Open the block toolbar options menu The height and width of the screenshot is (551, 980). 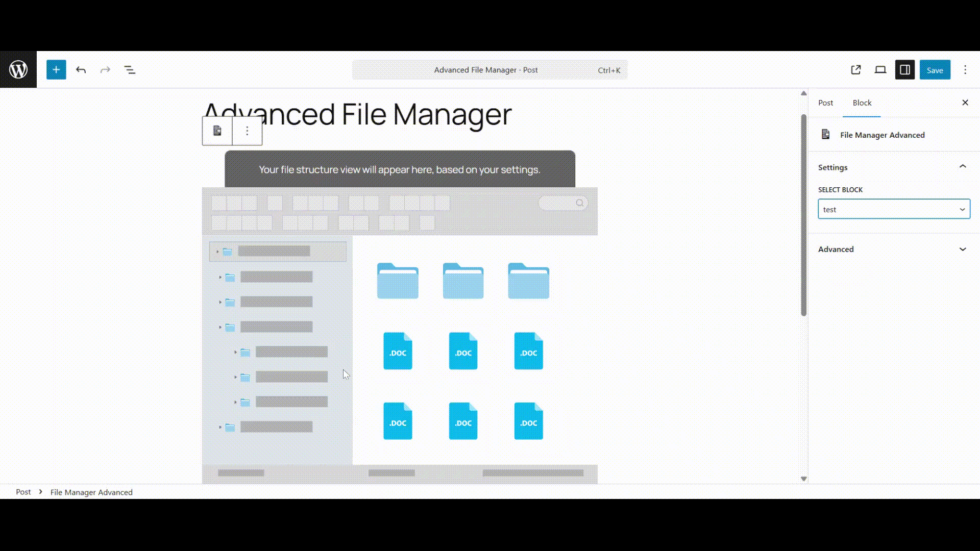point(247,131)
